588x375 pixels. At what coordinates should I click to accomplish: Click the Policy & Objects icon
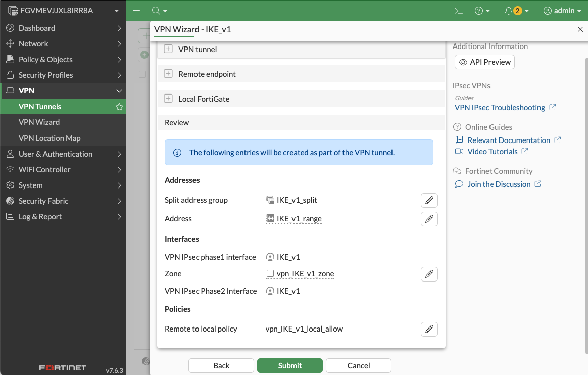pos(10,59)
